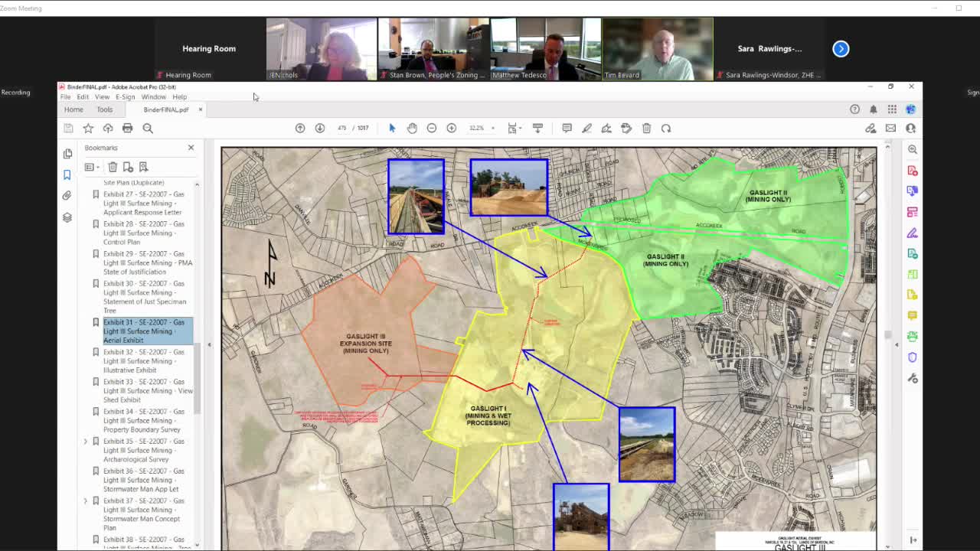Add a comment with sticky note icon
Viewport: 980px width, 551px height.
click(x=567, y=129)
